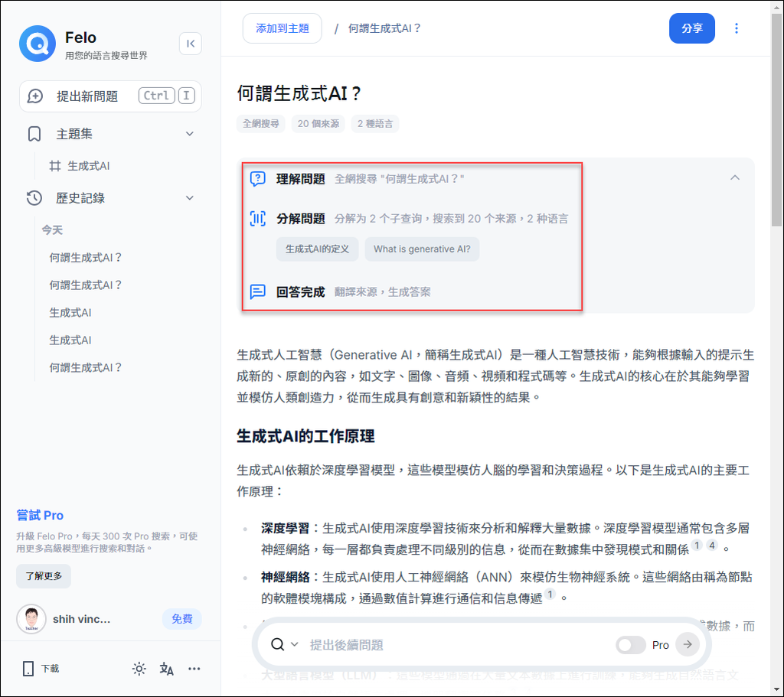Click the 分享 share button
Image resolution: width=784 pixels, height=697 pixels.
tap(692, 28)
